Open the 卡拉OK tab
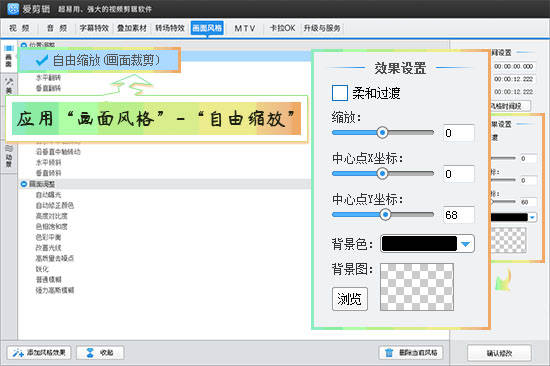The image size is (550, 366). click(x=282, y=28)
